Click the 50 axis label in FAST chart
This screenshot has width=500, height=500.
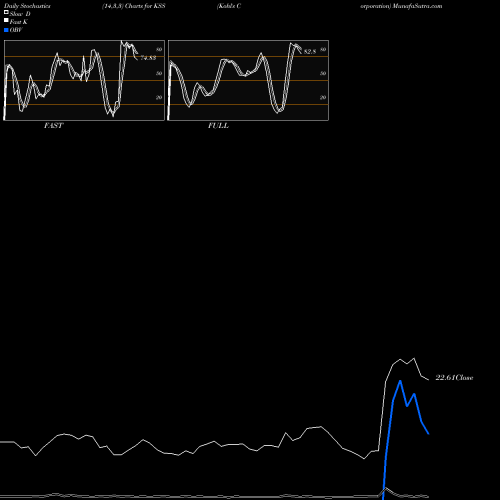point(159,73)
